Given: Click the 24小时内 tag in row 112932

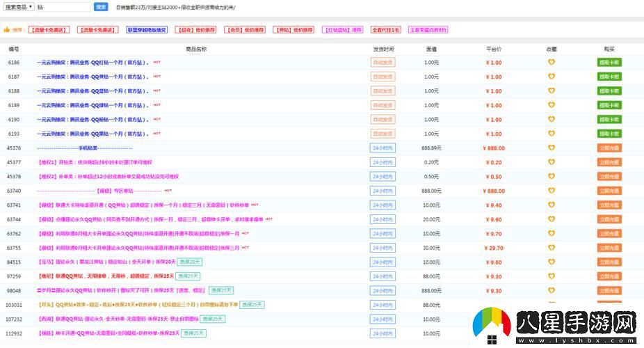Looking at the screenshot, I should (x=383, y=333).
